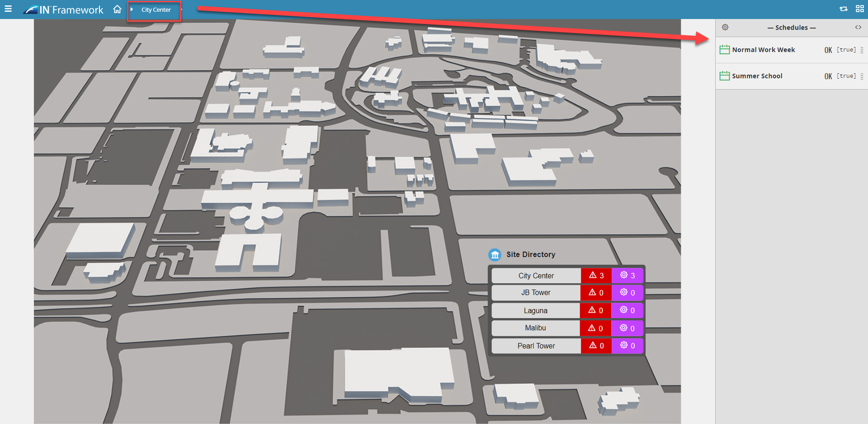Expand the breadcrumb arrow before City Center

[132, 10]
